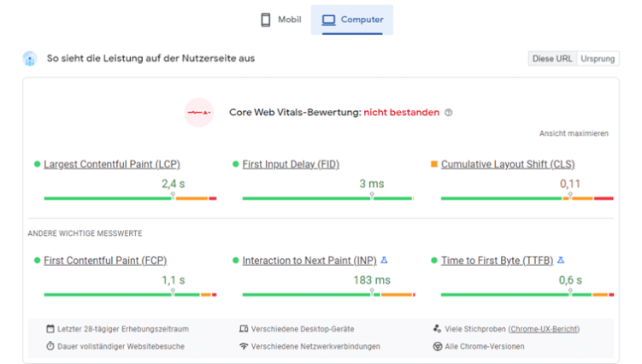Click the INP distribution bar
The height and width of the screenshot is (364, 642).
point(328,295)
